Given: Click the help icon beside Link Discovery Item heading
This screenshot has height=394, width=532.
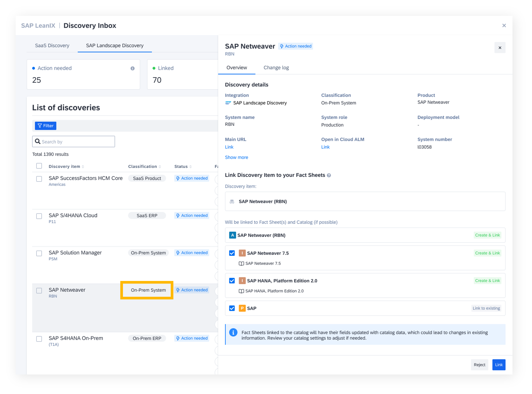Looking at the screenshot, I should click(329, 176).
